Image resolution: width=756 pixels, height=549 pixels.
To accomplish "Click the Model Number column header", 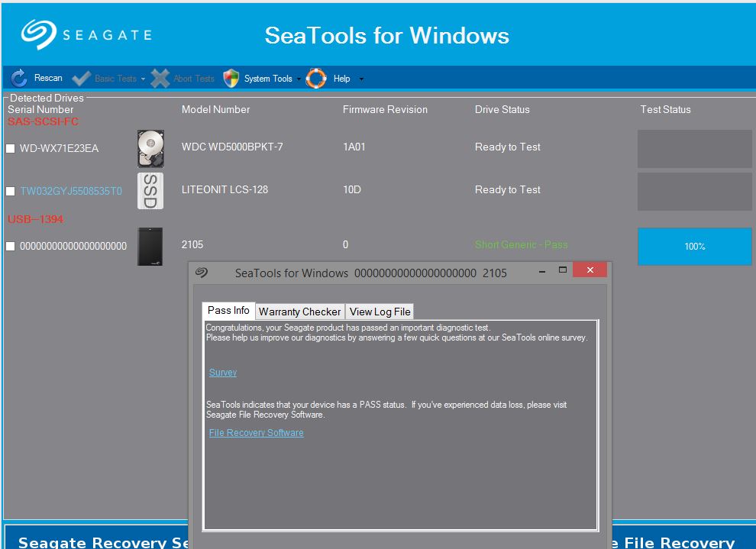I will coord(215,109).
